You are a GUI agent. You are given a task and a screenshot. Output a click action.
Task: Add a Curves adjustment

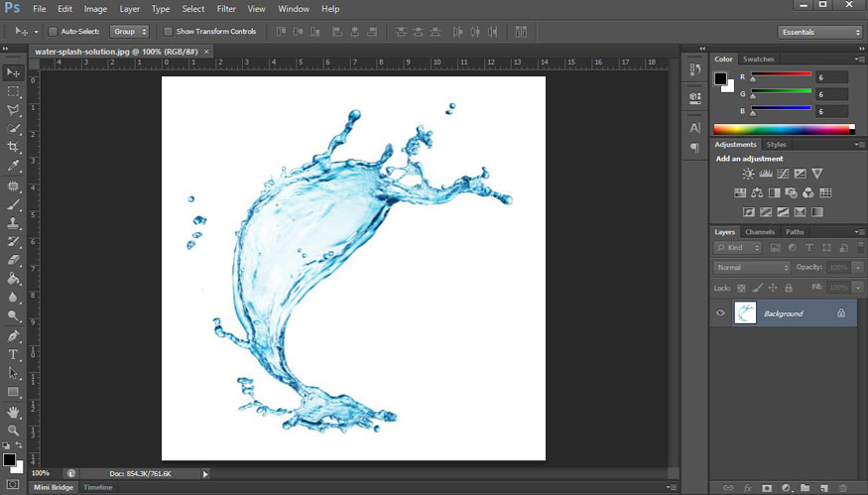coord(783,174)
